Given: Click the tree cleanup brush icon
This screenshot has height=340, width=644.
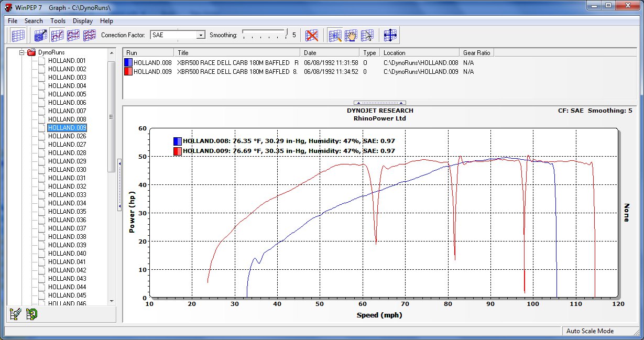Looking at the screenshot, I should pos(16,314).
